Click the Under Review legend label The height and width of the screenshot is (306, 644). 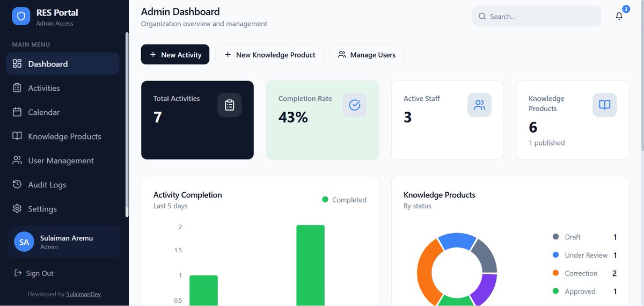coord(586,255)
